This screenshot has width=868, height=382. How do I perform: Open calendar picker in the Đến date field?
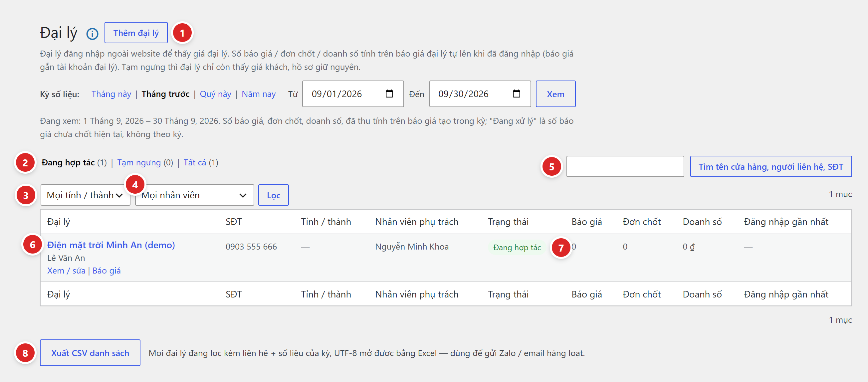click(516, 94)
